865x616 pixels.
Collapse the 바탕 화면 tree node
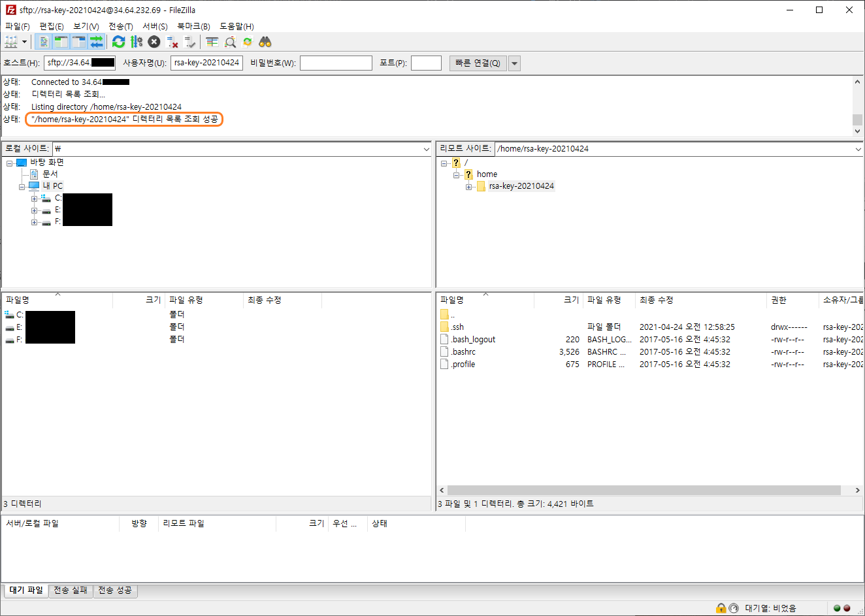pos(10,163)
